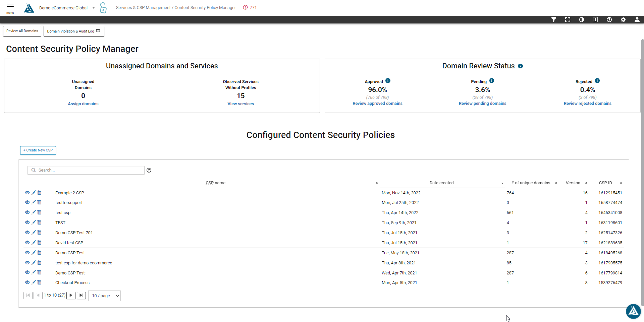Click Create New CSP button

click(38, 150)
